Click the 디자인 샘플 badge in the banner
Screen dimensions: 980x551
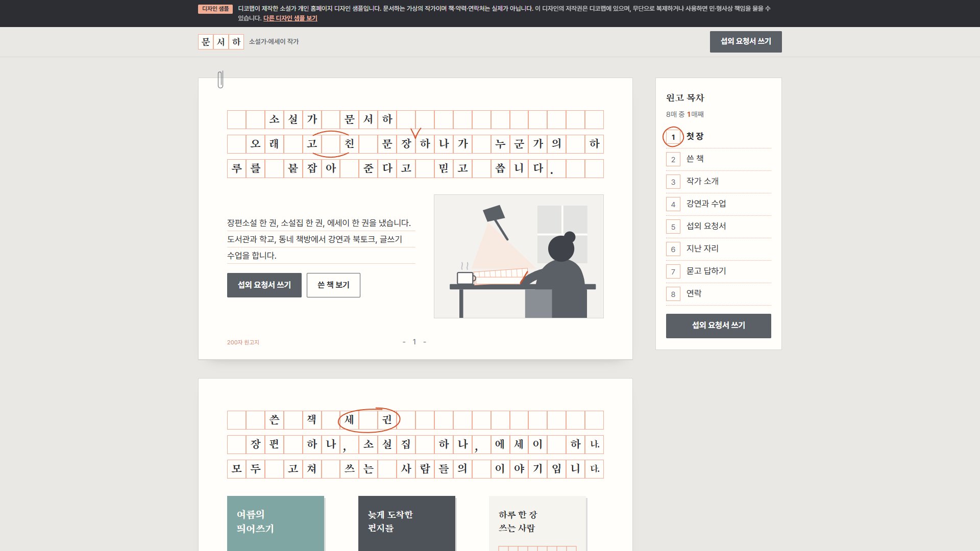pos(215,9)
